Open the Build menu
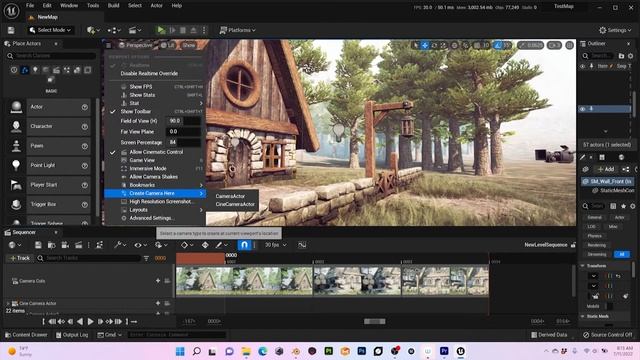This screenshot has width=640, height=360. point(113,6)
